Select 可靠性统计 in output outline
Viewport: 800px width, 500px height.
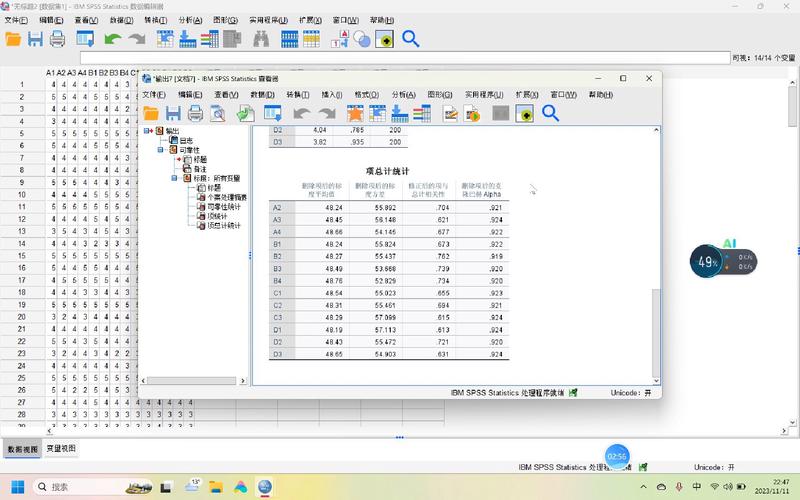point(224,207)
